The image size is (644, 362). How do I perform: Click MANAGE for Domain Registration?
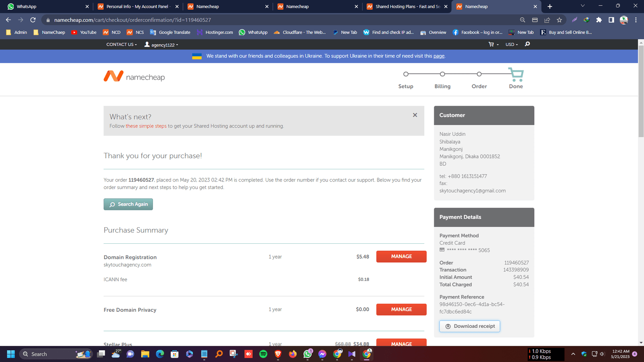pyautogui.click(x=401, y=257)
